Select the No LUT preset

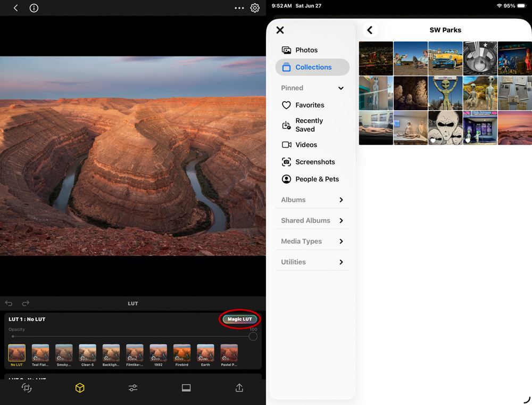16,356
